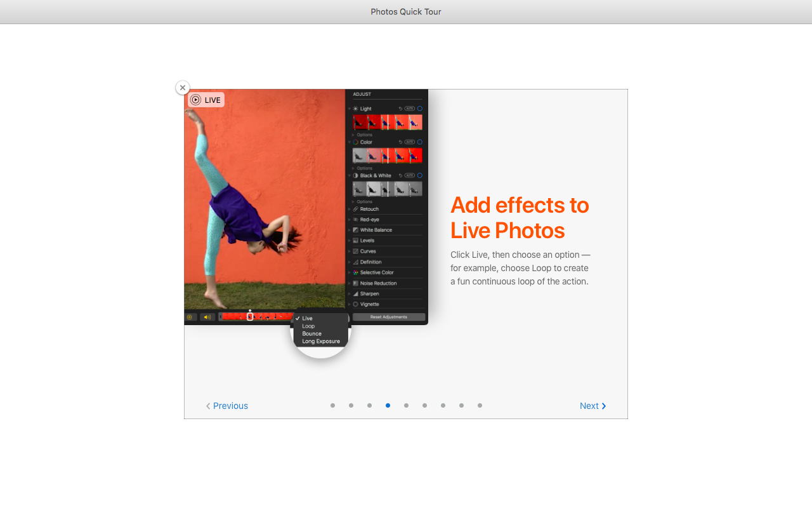Click the key-frame marker in the Live Photo filmstrip
This screenshot has width=812, height=508.
(x=250, y=316)
